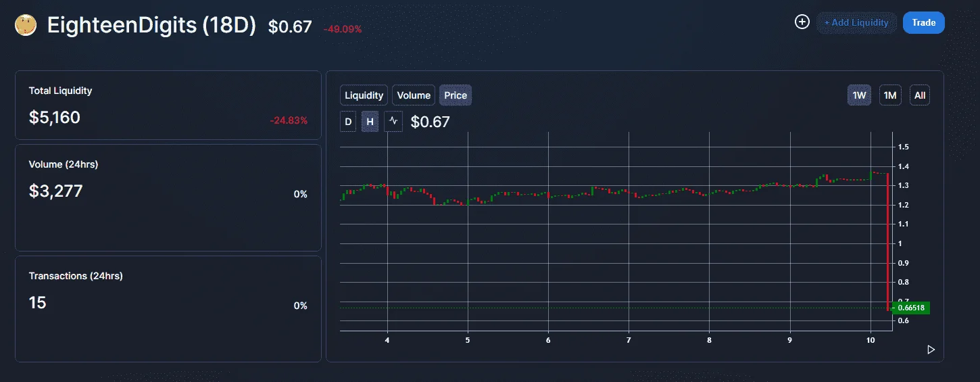Set chart range to 1W
Image resolution: width=980 pixels, height=382 pixels.
pos(859,95)
